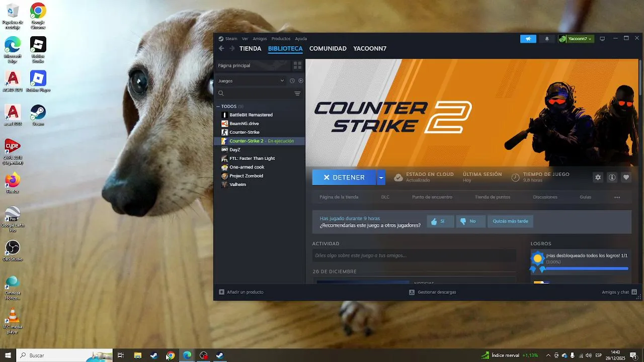
Task: Click No thumbs down recommendation
Action: [x=470, y=221]
